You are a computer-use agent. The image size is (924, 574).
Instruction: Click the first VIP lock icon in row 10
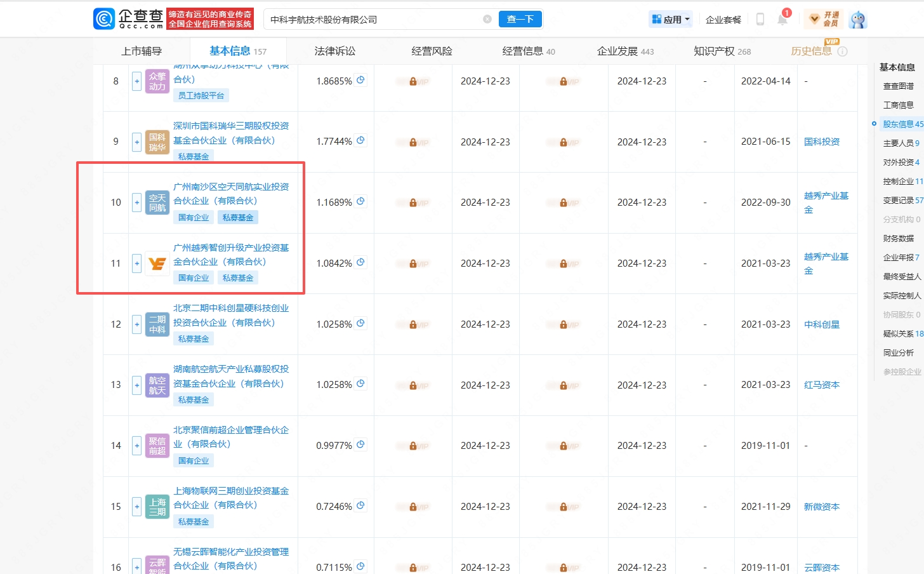[x=413, y=203]
